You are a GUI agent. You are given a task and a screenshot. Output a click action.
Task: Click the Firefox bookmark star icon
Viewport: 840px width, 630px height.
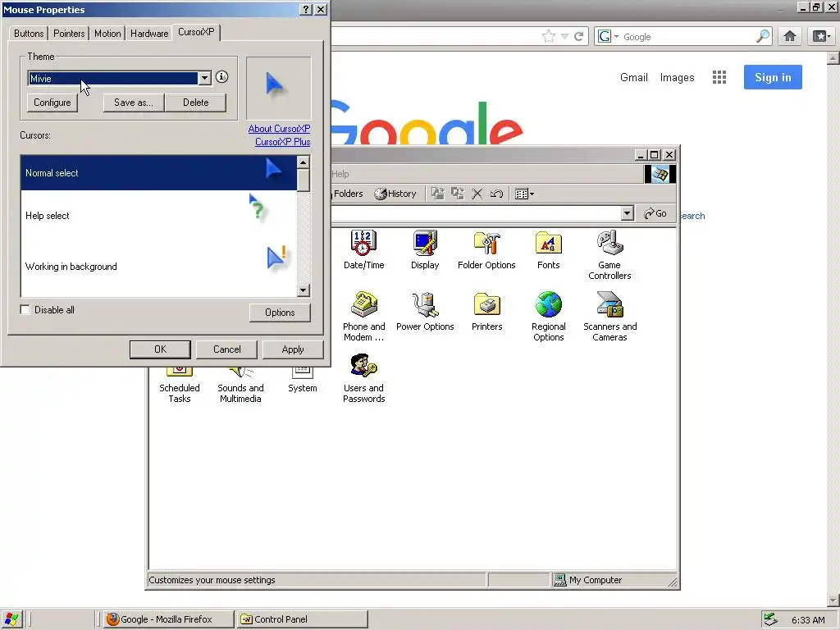point(549,36)
